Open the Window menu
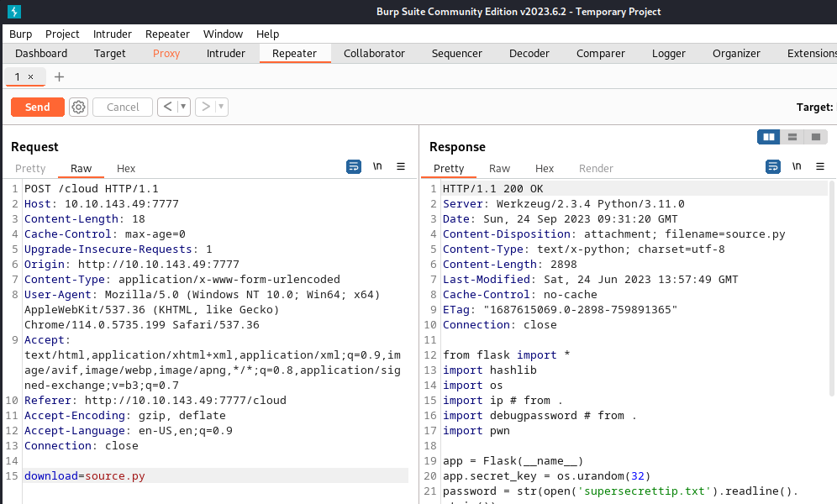The height and width of the screenshot is (504, 837). click(224, 34)
